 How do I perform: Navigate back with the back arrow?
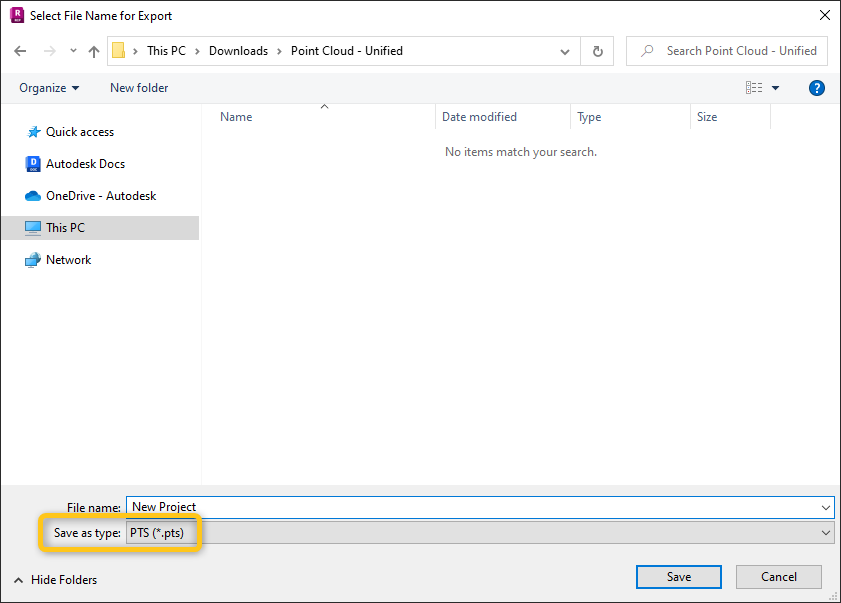(20, 50)
